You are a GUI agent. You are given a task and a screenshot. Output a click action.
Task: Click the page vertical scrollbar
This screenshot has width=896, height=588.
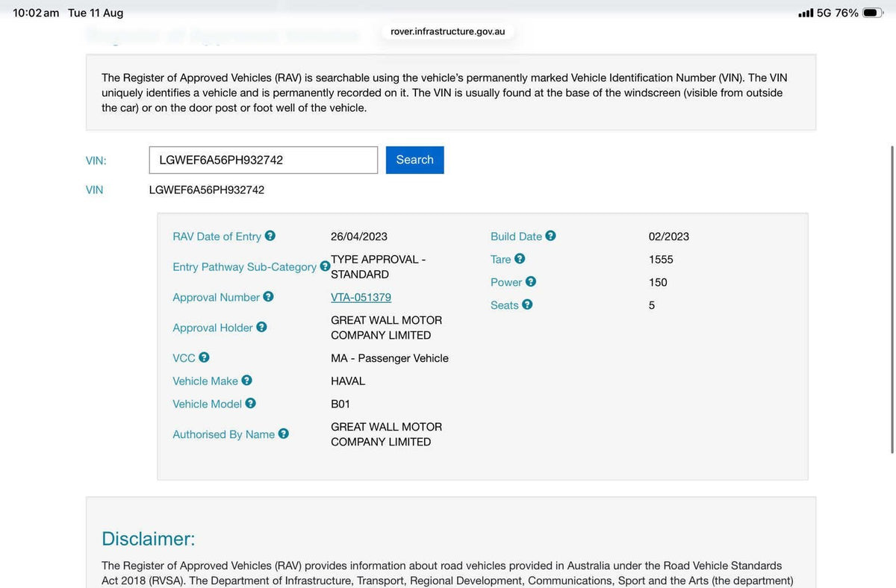pos(892,298)
